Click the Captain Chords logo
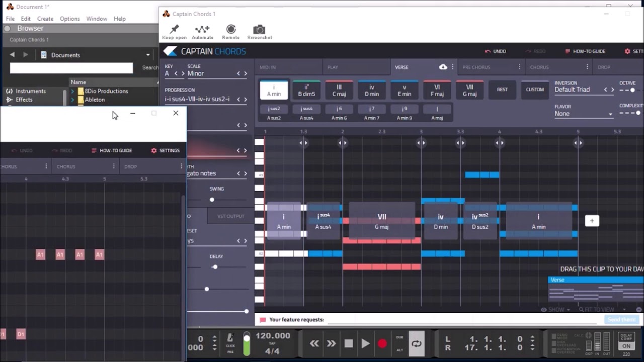 pyautogui.click(x=205, y=51)
